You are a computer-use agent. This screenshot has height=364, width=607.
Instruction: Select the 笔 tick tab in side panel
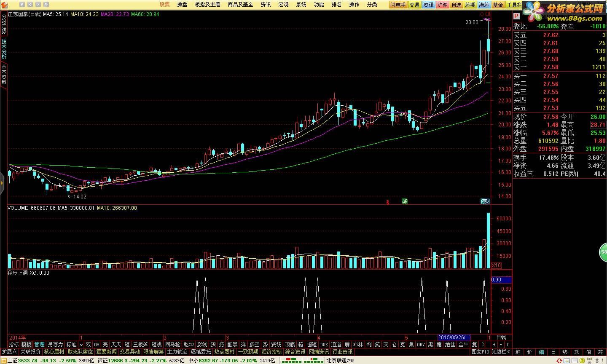point(518,352)
